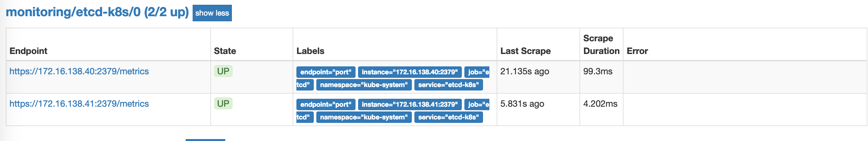Click the namespace="kube-system" label in the second row
868x141 pixels.
point(363,117)
